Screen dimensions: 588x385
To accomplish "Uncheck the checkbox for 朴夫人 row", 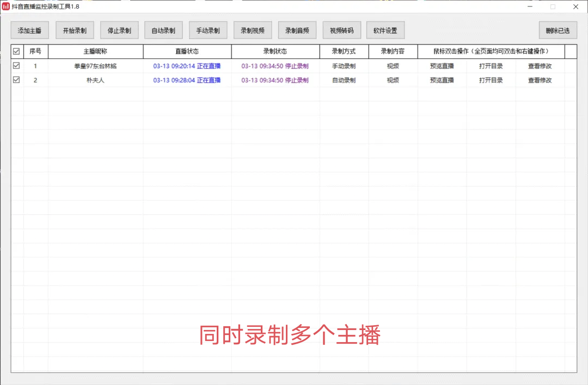I will coord(16,80).
